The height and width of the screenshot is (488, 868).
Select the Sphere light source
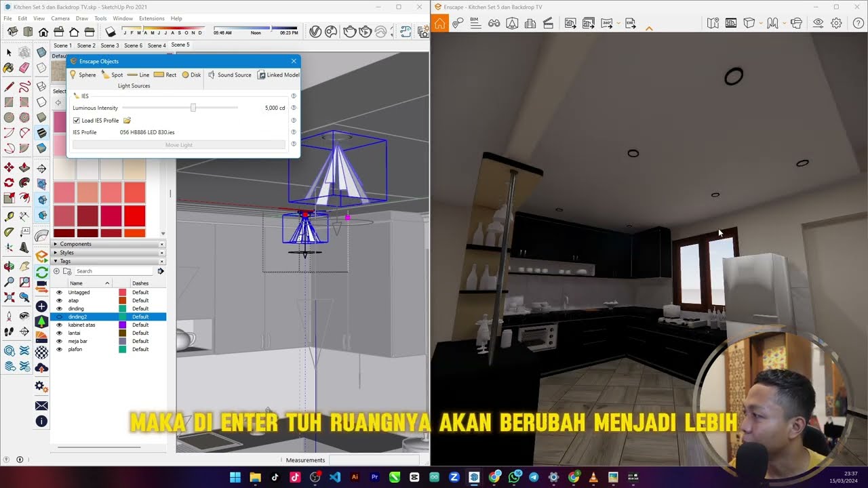tap(83, 75)
